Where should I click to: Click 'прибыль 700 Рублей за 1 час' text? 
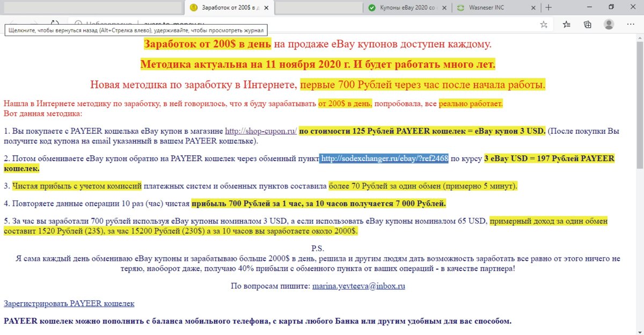pos(248,204)
